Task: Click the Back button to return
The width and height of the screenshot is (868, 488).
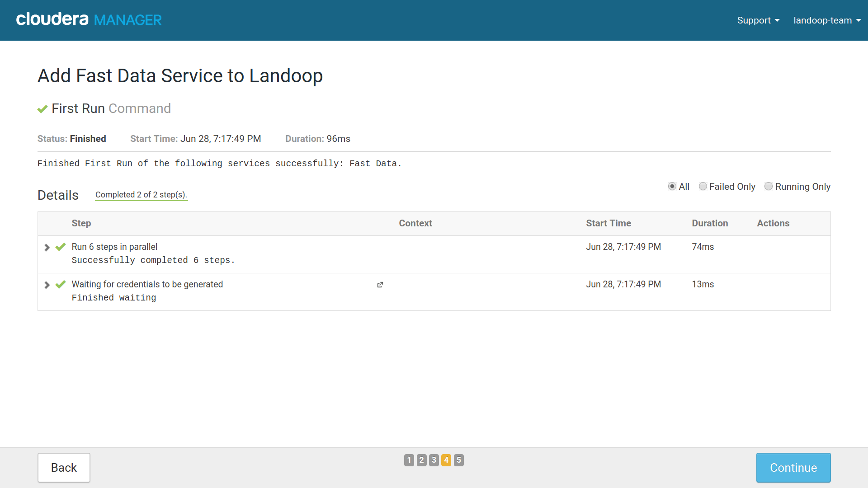Action: 64,468
